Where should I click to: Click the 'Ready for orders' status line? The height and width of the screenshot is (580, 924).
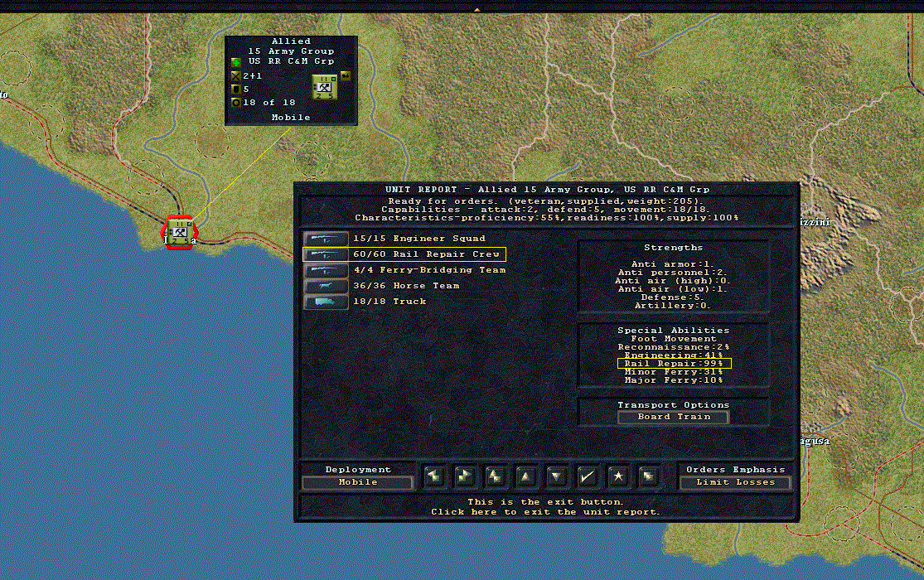(545, 201)
